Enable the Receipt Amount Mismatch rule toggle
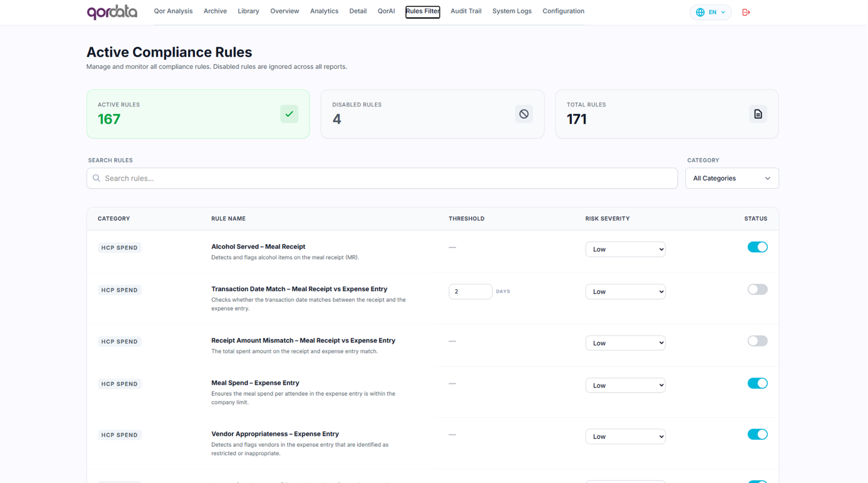Screen dimensions: 868x483 [x=757, y=341]
